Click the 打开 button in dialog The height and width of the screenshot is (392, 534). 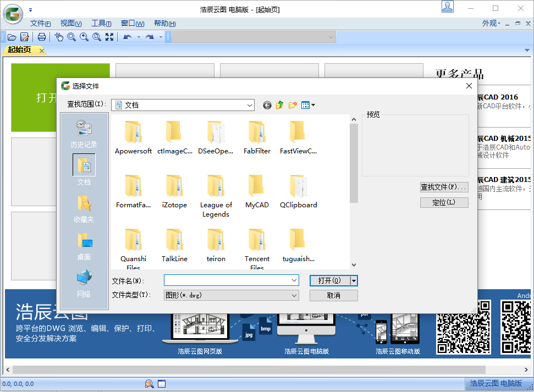point(329,280)
